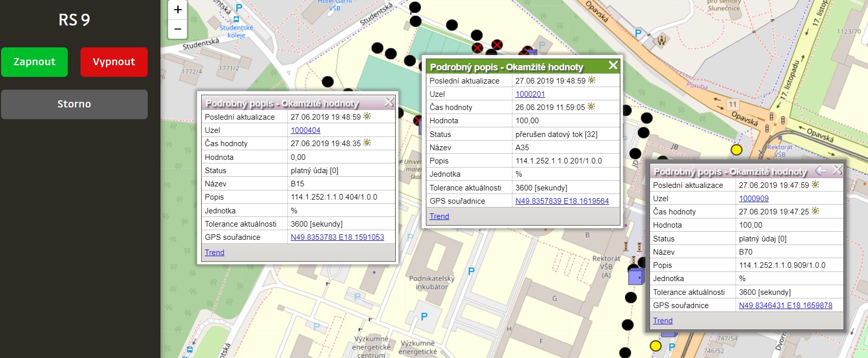Click the sun icon beside B70 Poslední aktualizace time
868x358 pixels.
click(816, 185)
